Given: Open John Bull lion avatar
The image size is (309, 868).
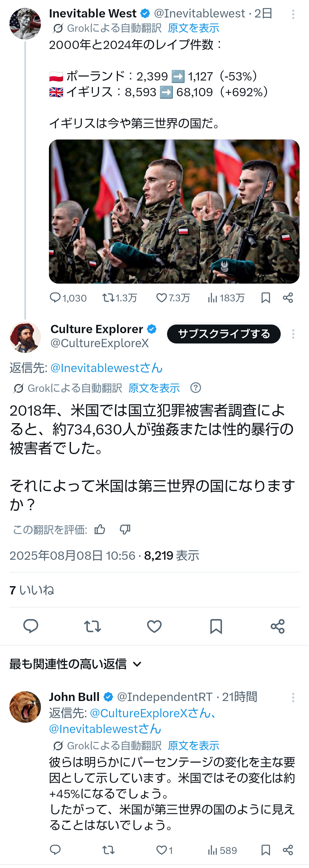Looking at the screenshot, I should pyautogui.click(x=25, y=707).
